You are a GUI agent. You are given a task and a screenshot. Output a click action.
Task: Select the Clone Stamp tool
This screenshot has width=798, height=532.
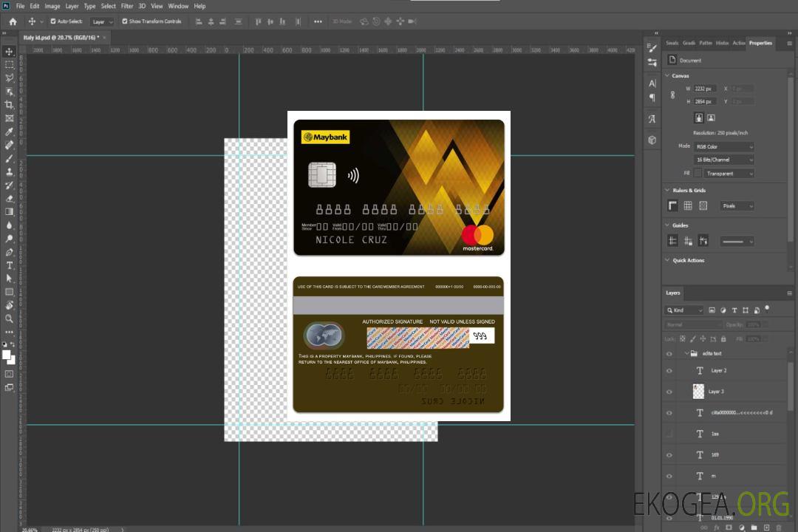click(9, 172)
